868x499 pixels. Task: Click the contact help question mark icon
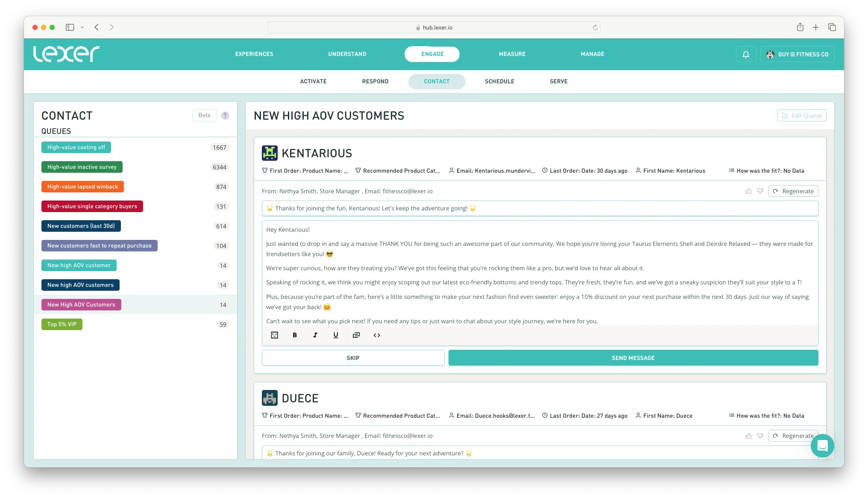225,115
